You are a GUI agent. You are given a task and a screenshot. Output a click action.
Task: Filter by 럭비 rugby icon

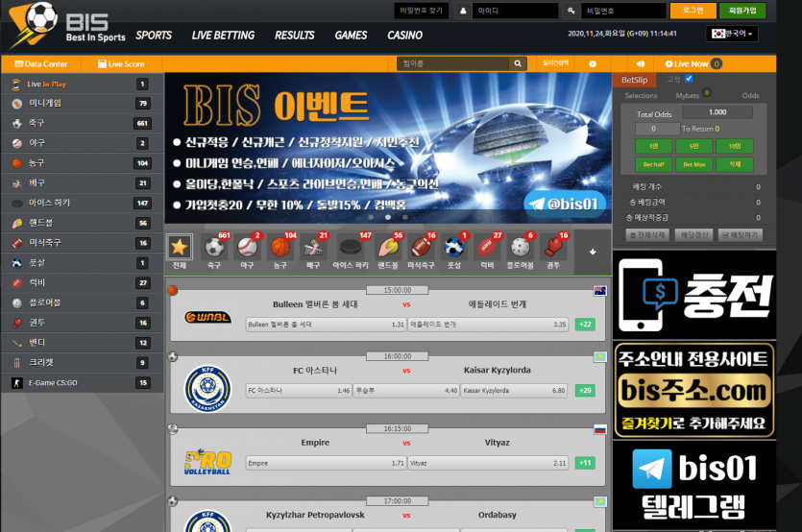pos(487,248)
